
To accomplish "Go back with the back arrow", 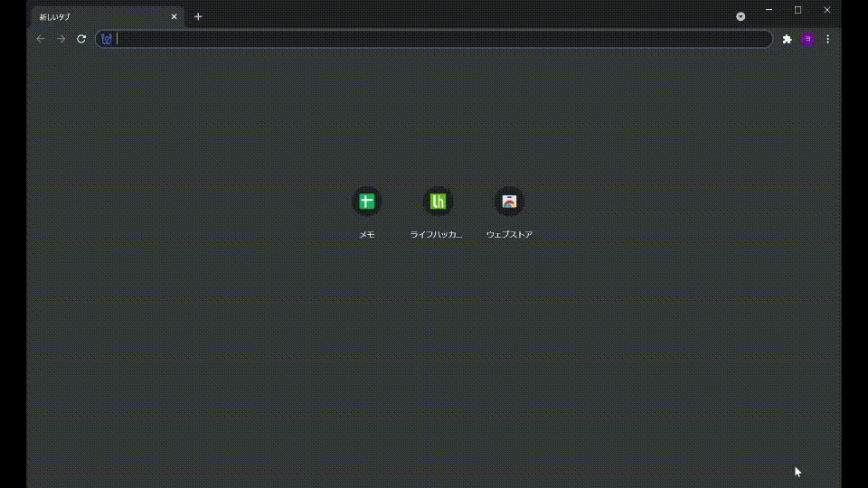I will tap(41, 39).
